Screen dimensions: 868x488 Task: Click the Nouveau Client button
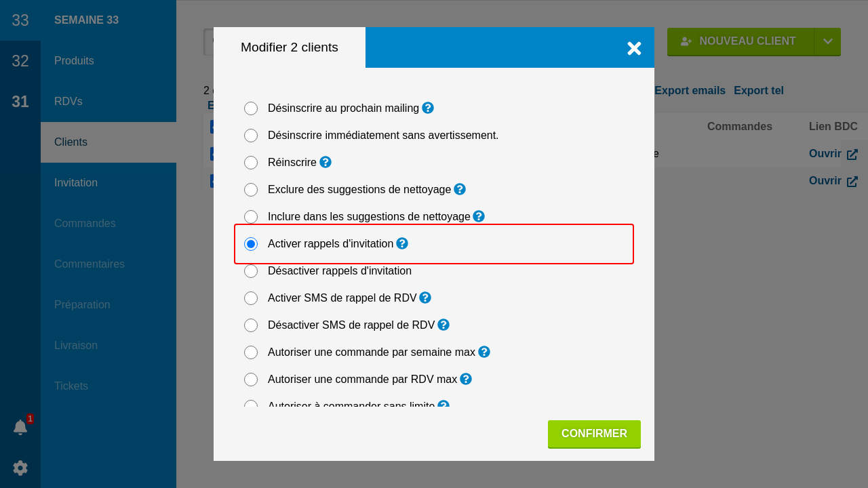pos(740,41)
